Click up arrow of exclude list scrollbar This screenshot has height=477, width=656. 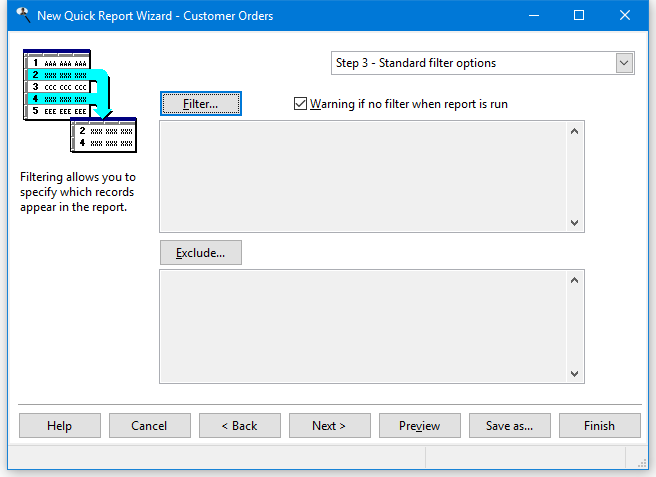click(574, 280)
